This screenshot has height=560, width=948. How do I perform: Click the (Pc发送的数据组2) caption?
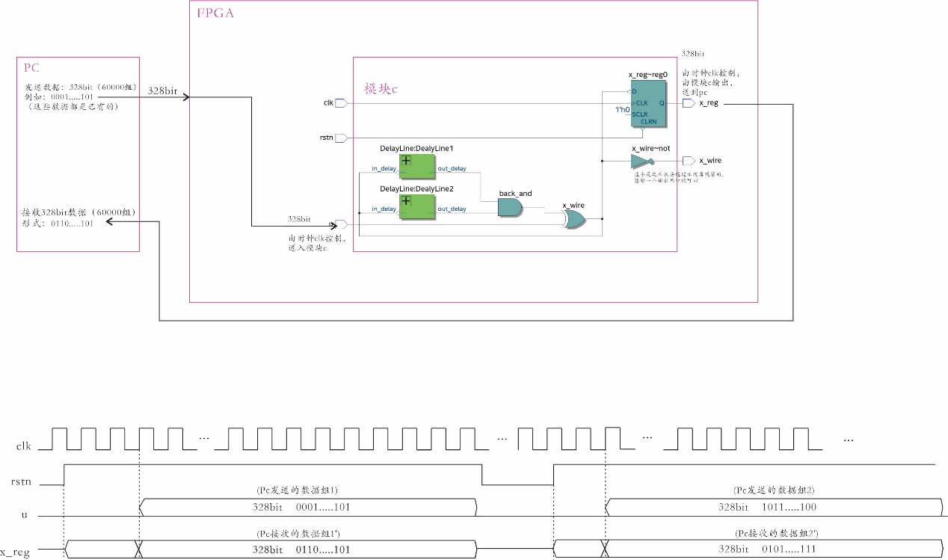[775, 490]
